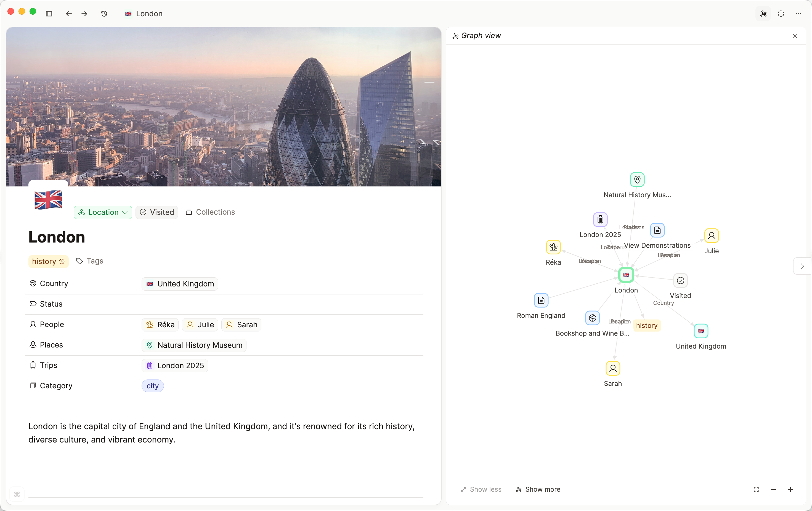Viewport: 812px width, 511px height.
Task: Zoom out graph with minus button
Action: 773,489
